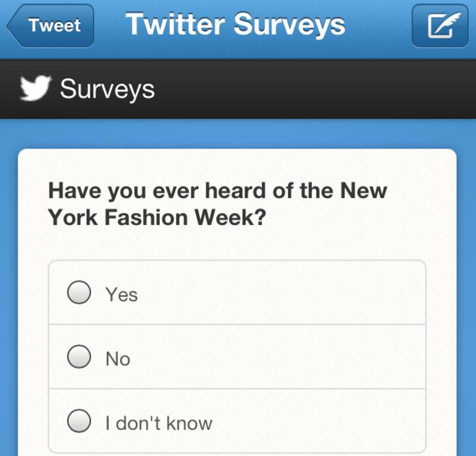
Task: Select the Yes radio button
Action: coord(79,293)
